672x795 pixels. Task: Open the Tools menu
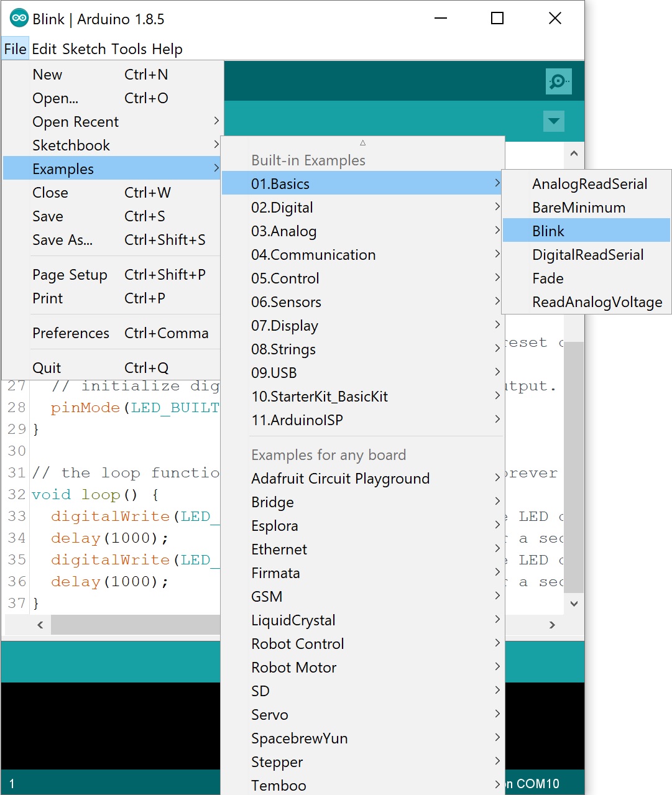tap(129, 49)
